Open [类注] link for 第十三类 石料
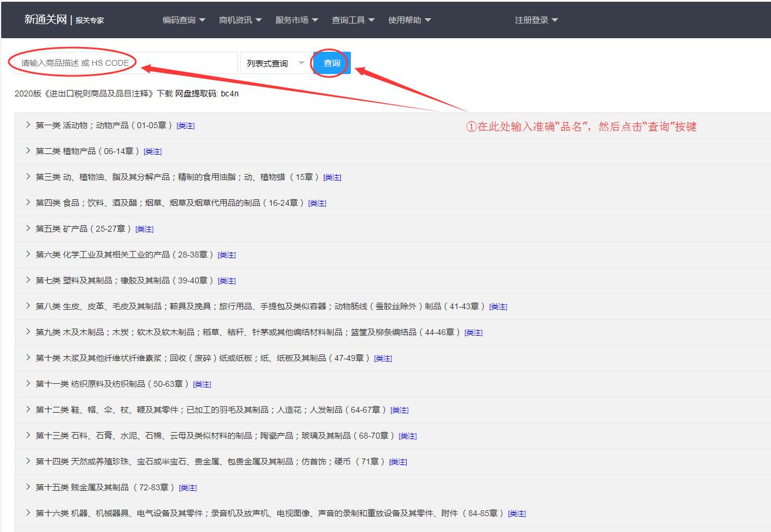Image resolution: width=771 pixels, height=532 pixels. pyautogui.click(x=408, y=436)
